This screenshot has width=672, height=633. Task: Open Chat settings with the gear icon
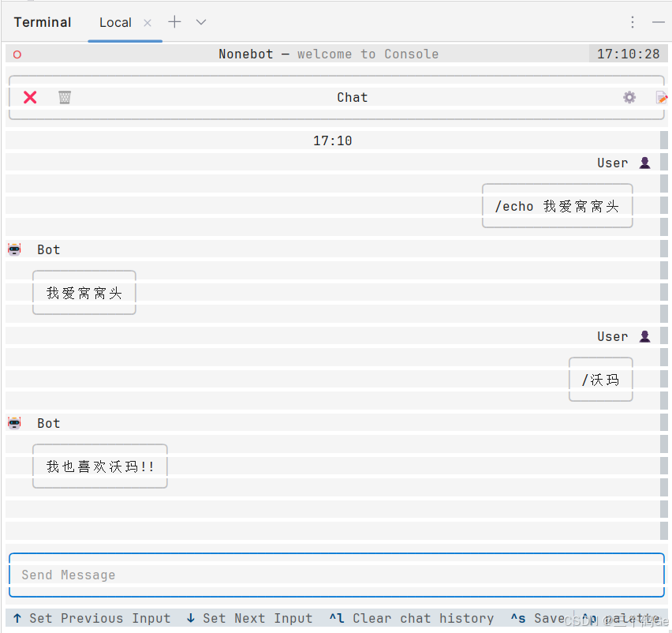click(x=629, y=97)
